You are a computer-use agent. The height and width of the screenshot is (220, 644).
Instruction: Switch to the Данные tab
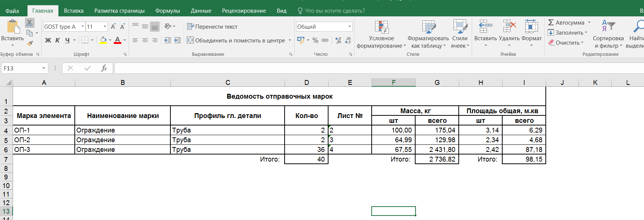[201, 11]
